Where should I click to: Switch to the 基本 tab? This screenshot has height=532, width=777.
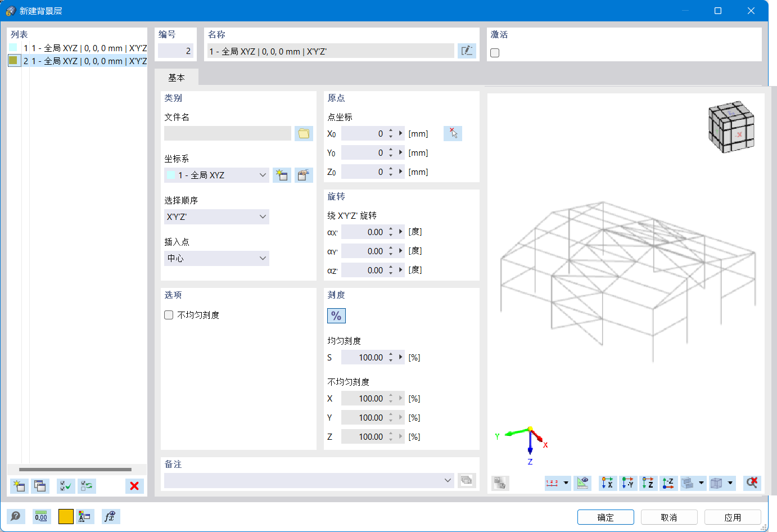[x=177, y=78]
